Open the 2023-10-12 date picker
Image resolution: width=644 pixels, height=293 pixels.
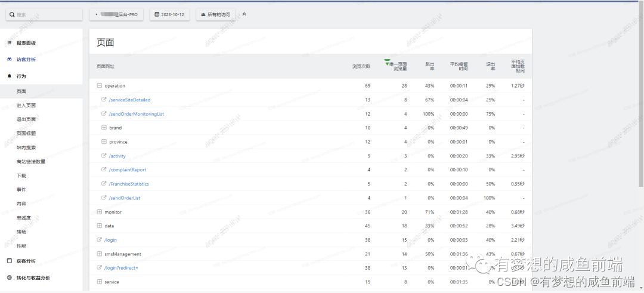(x=169, y=14)
